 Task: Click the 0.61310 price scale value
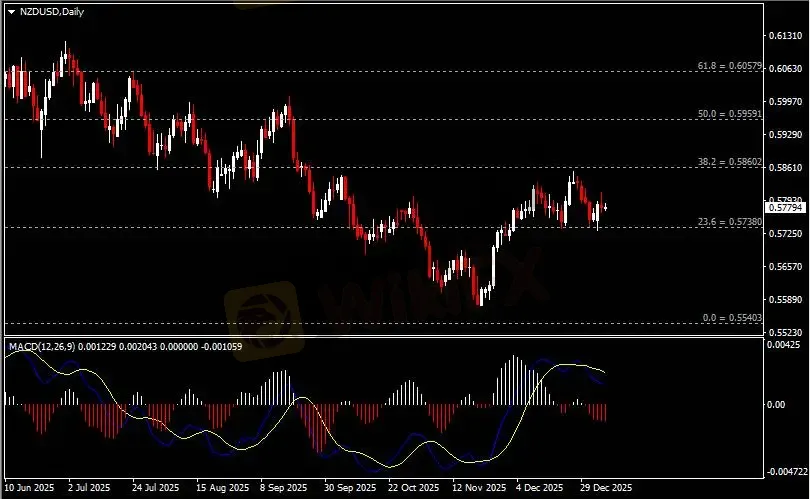coord(786,36)
